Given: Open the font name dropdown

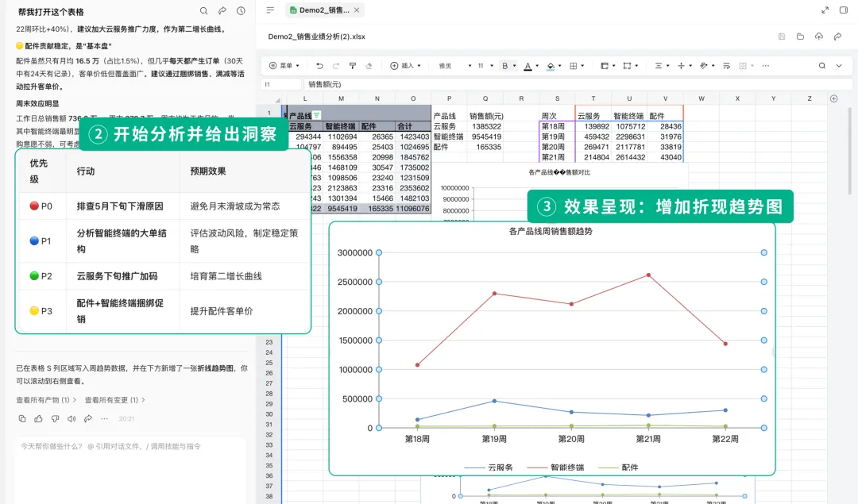Looking at the screenshot, I should [x=454, y=66].
